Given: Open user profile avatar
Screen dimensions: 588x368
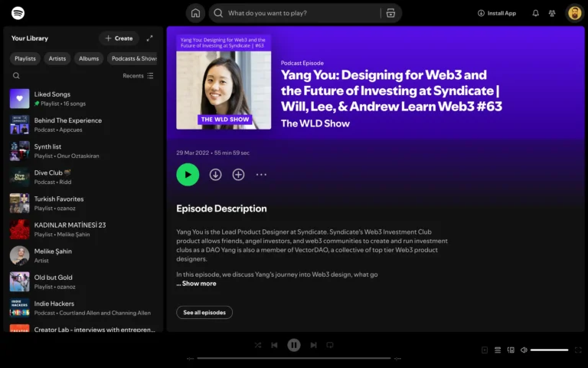Looking at the screenshot, I should point(574,13).
